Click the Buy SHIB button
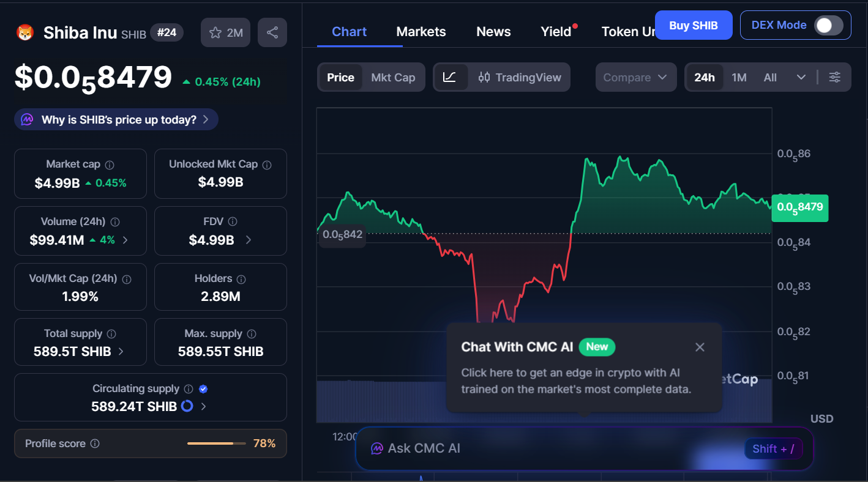The height and width of the screenshot is (482, 868). click(x=694, y=25)
